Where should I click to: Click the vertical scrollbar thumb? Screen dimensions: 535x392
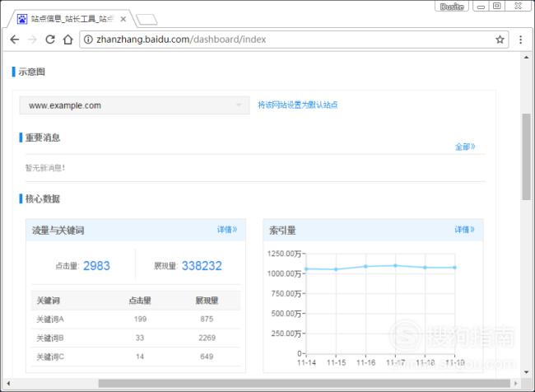526,156
